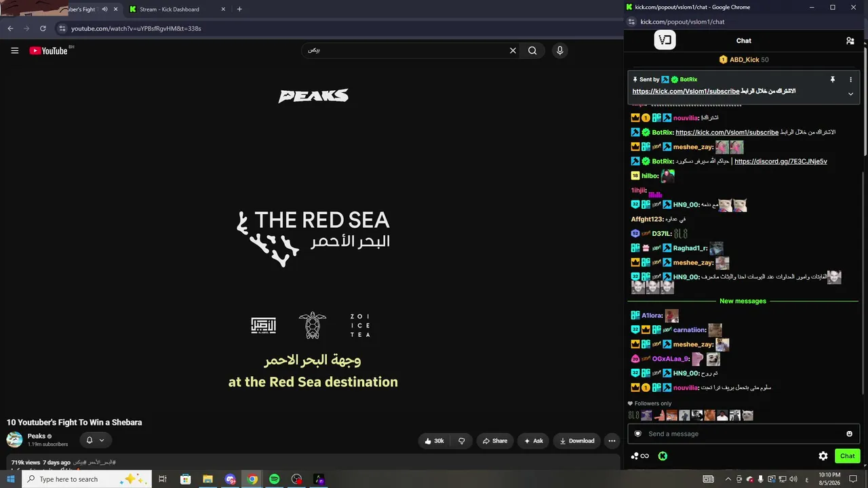Go back in Chrome browser history
868x488 pixels.
tap(10, 28)
